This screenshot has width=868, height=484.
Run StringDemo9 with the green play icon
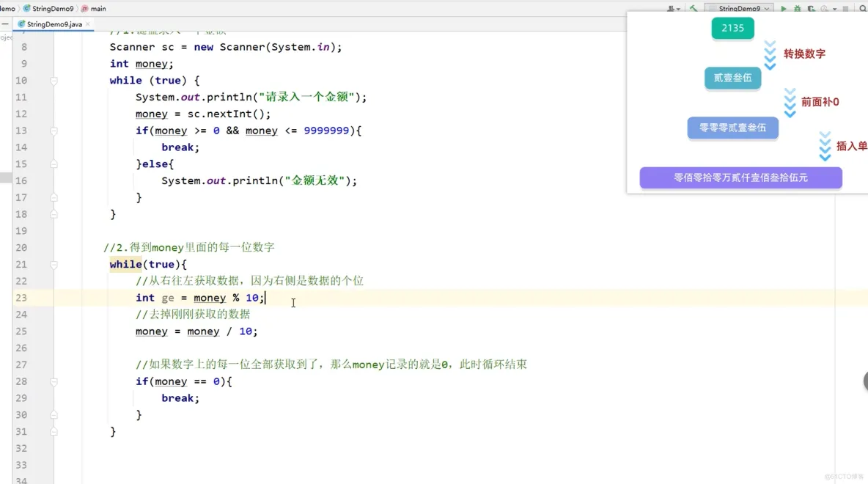pos(783,8)
